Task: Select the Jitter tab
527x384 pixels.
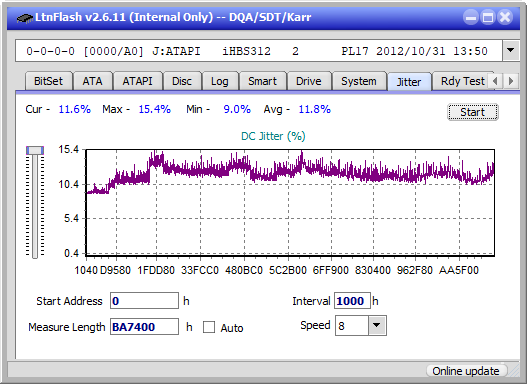Action: click(x=409, y=82)
